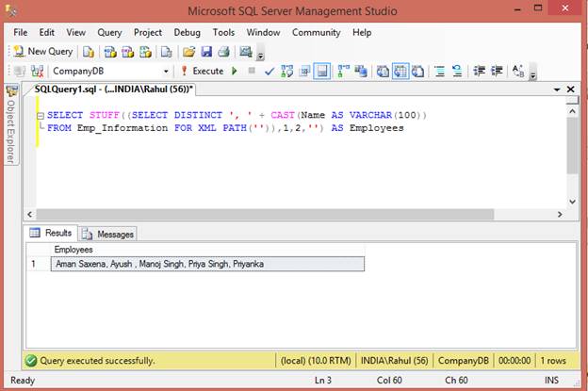Click the Query Options icon

[304, 71]
